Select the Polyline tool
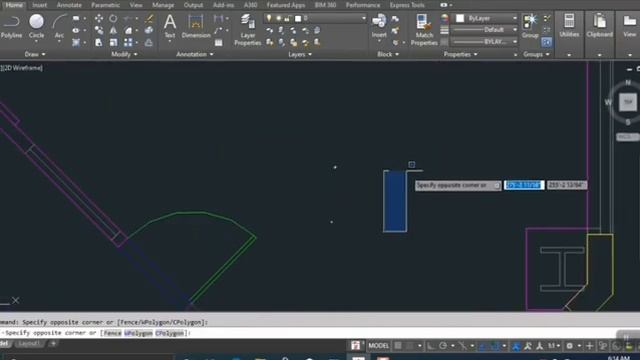Screen dimensions: 640x360 (x=11, y=26)
